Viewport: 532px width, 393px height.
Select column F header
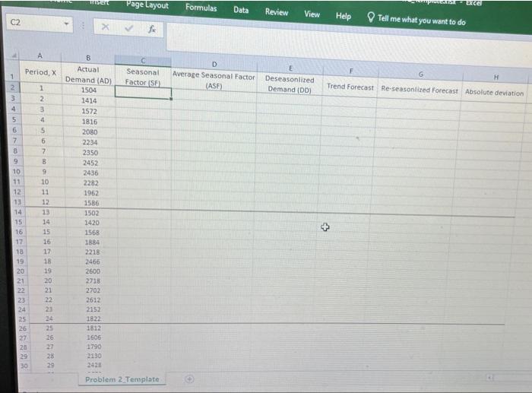tap(351, 71)
